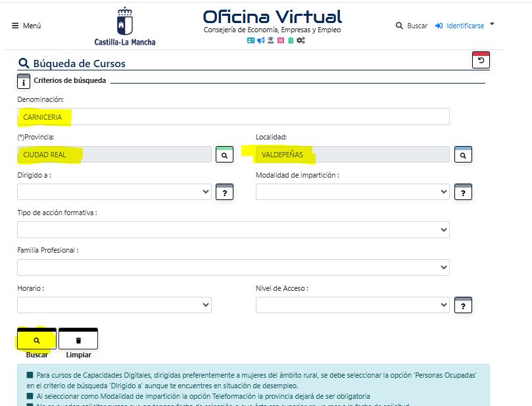The width and height of the screenshot is (532, 406).
Task: Open the Familia Profesional dropdown
Action: pos(233,267)
